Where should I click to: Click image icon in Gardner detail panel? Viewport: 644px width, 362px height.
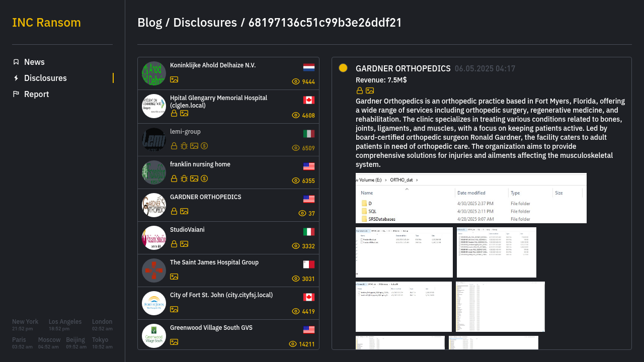click(370, 90)
